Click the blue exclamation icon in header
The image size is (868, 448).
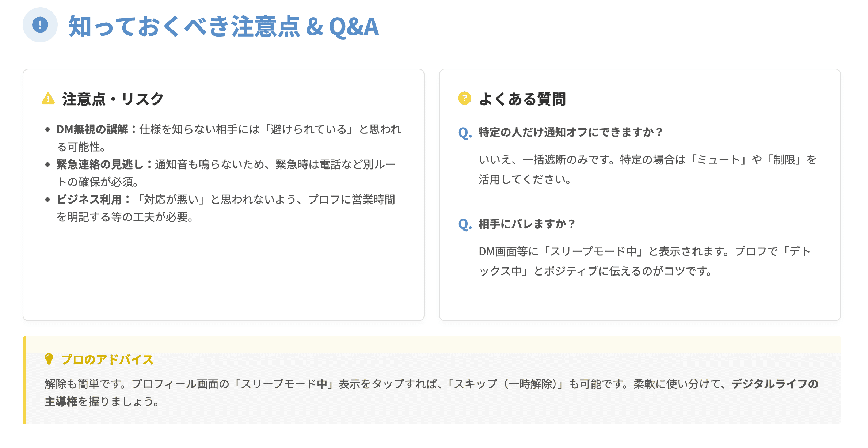[40, 25]
